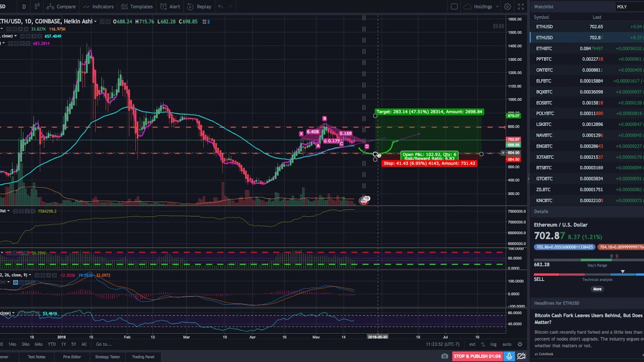The height and width of the screenshot is (362, 644).
Task: Toggle log scale on price axis
Action: coord(493,344)
